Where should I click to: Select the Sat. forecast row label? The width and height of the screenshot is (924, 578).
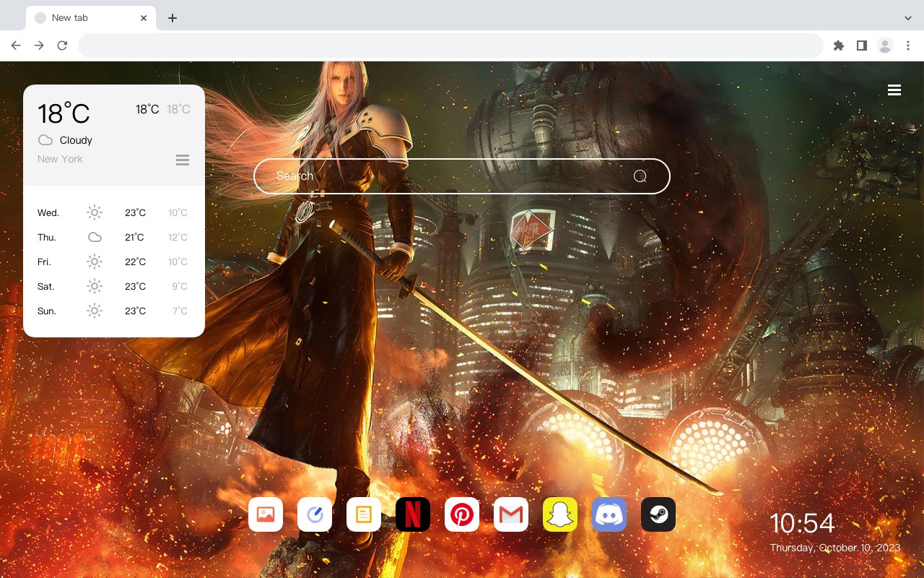46,286
